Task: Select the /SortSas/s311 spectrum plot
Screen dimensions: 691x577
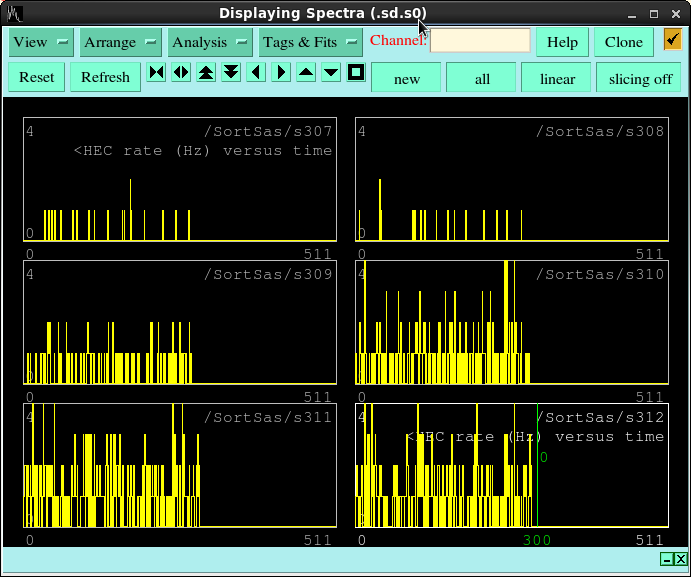Action: tap(180, 465)
